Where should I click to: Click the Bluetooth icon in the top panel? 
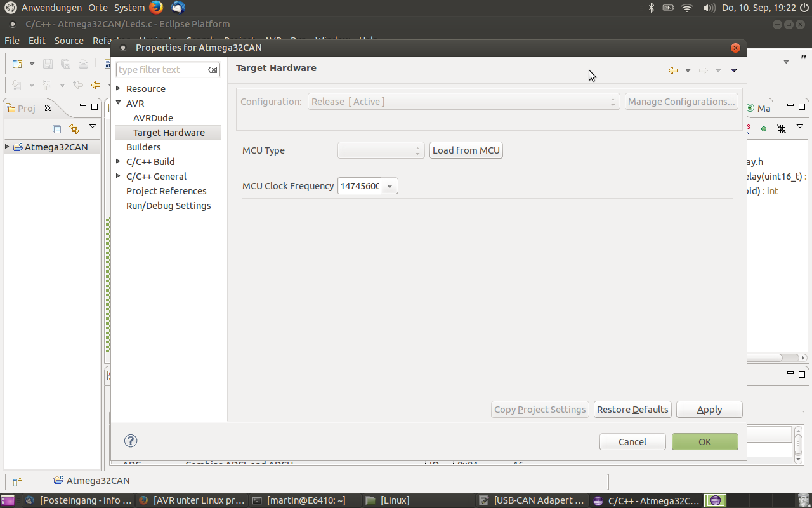click(x=653, y=8)
